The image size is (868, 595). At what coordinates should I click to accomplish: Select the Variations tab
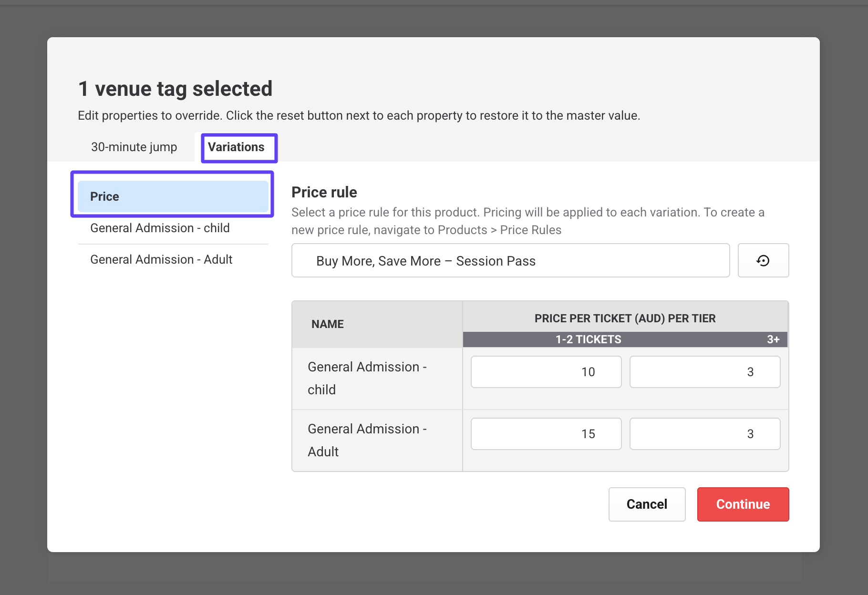(x=236, y=147)
